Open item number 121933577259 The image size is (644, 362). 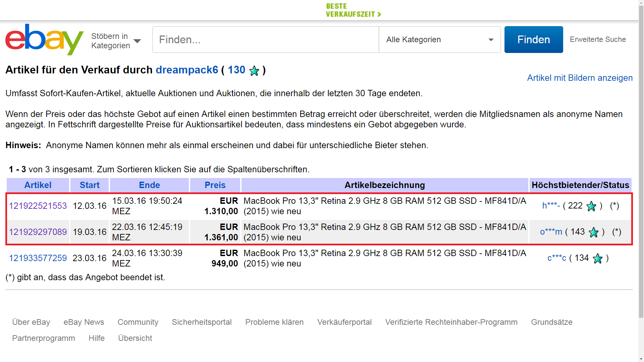(x=38, y=258)
